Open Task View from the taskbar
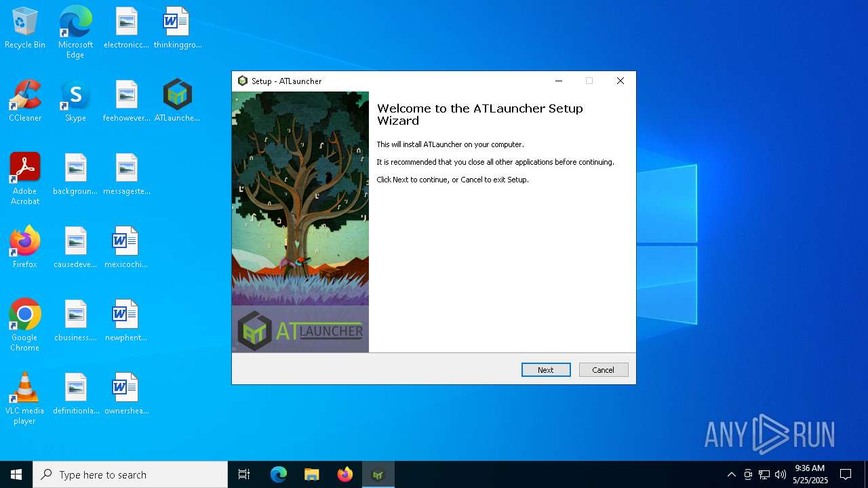Image resolution: width=868 pixels, height=488 pixels. (x=244, y=474)
